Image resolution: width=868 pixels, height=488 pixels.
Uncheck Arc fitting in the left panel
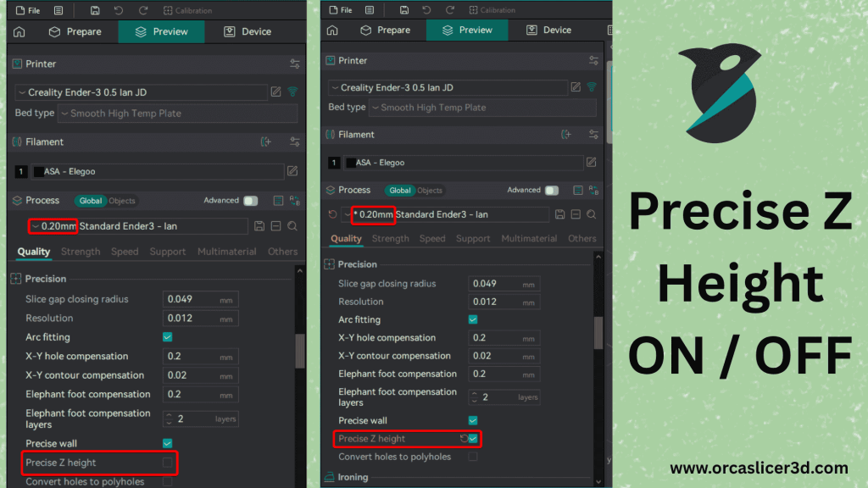click(x=168, y=337)
